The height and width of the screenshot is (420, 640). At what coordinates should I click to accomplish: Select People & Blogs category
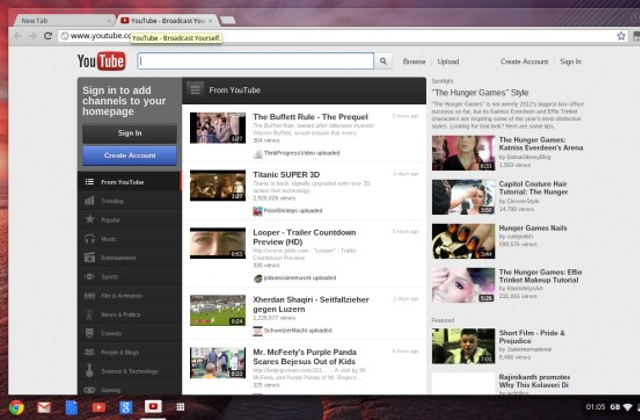pos(129,352)
